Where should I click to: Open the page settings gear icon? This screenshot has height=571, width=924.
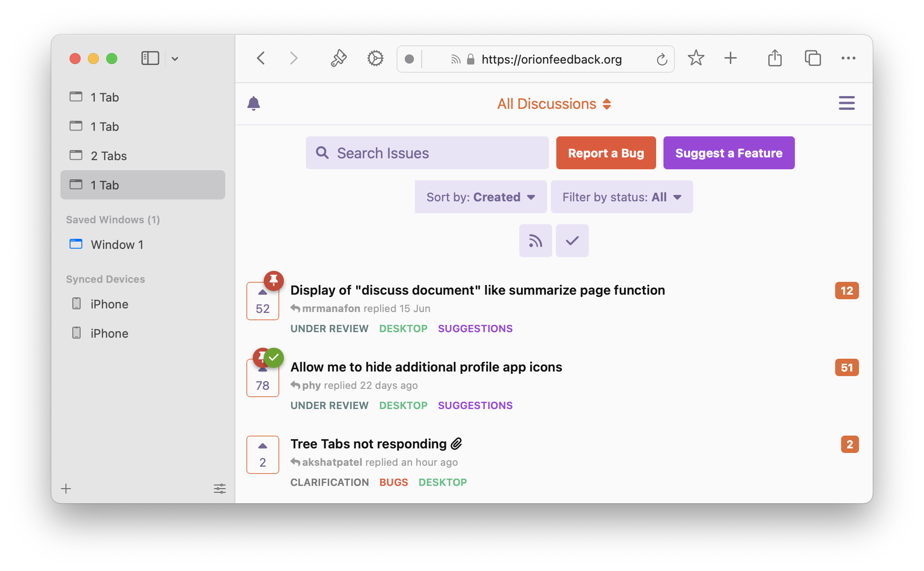375,59
